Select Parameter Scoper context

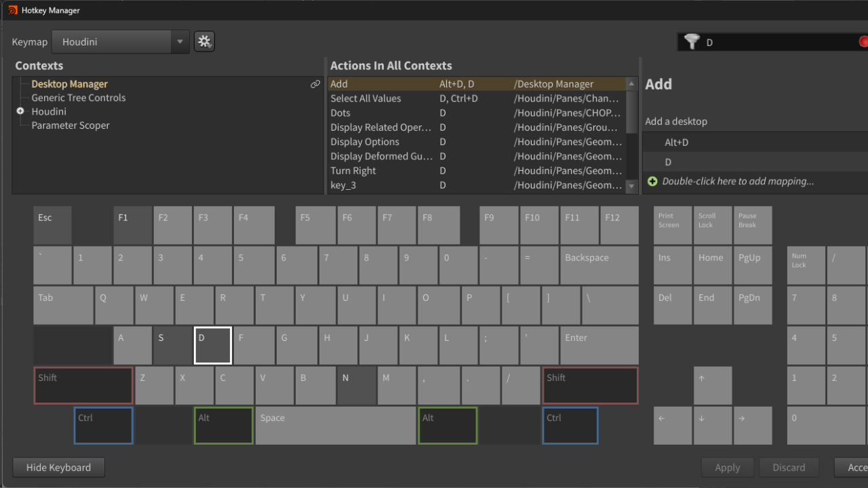[71, 125]
